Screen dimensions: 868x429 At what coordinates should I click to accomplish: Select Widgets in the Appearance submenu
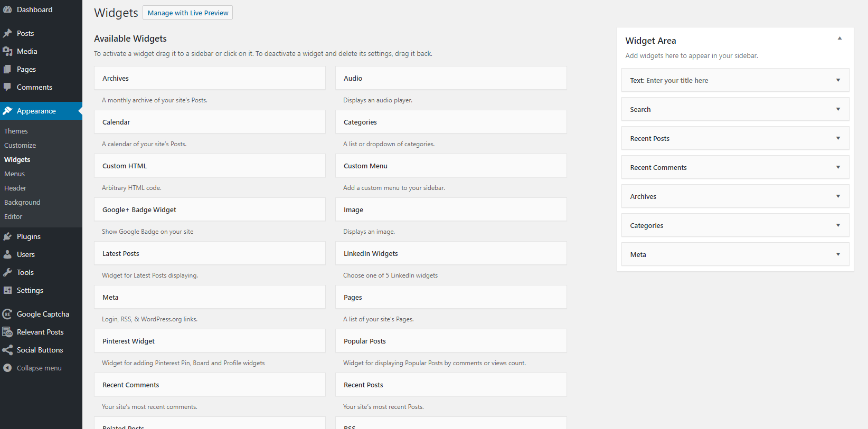pyautogui.click(x=17, y=159)
